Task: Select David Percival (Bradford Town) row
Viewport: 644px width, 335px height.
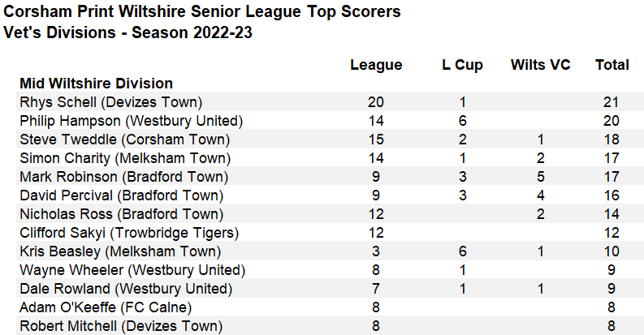Action: [x=121, y=195]
